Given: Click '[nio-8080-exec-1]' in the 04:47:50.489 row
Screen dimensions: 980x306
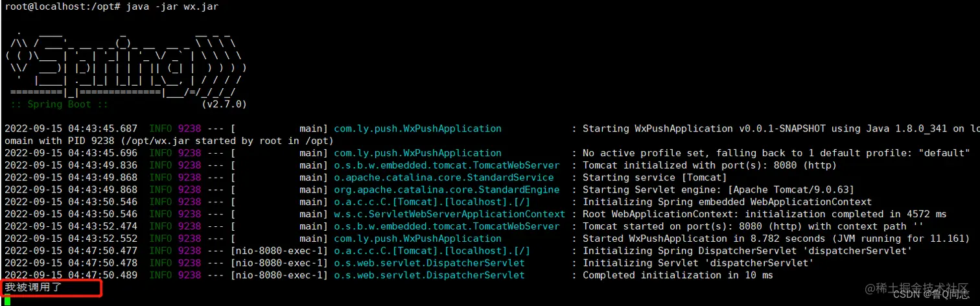Looking at the screenshot, I should pos(279,276).
